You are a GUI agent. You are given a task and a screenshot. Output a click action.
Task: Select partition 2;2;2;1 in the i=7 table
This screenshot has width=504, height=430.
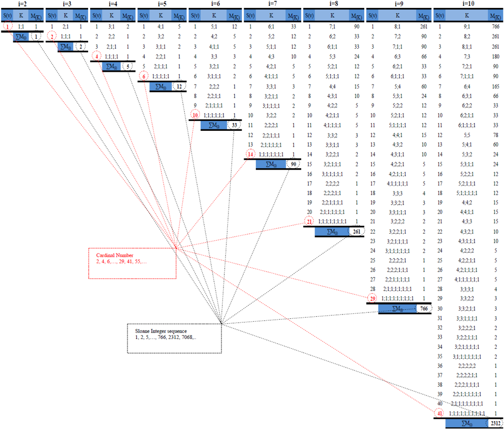pos(271,125)
